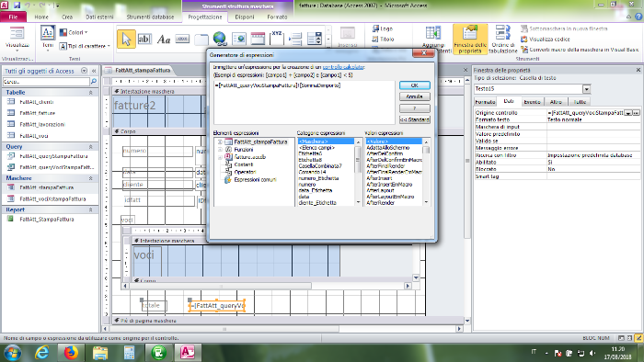Click the ? help button in dialog
This screenshot has height=362, width=644.
click(x=414, y=108)
